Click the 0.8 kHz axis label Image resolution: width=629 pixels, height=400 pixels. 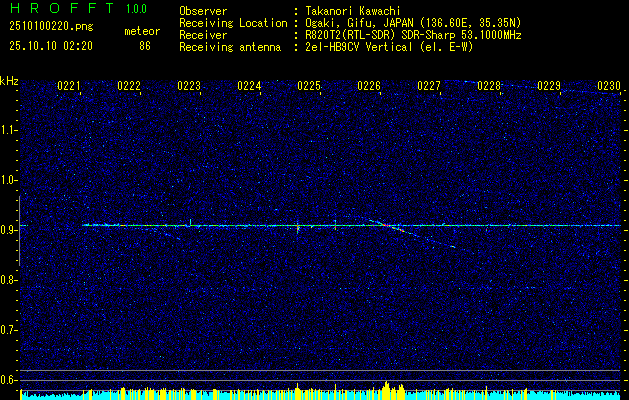(9, 280)
